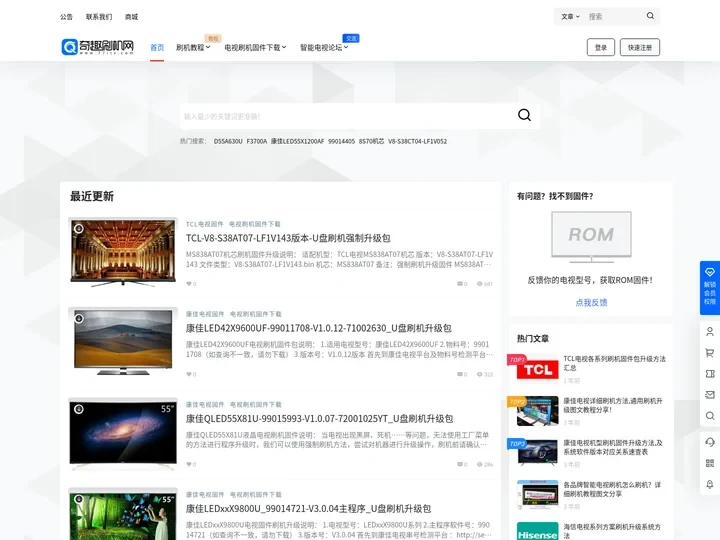Open the mail envelope icon in right sidebar
This screenshot has width=720, height=540.
pyautogui.click(x=709, y=395)
